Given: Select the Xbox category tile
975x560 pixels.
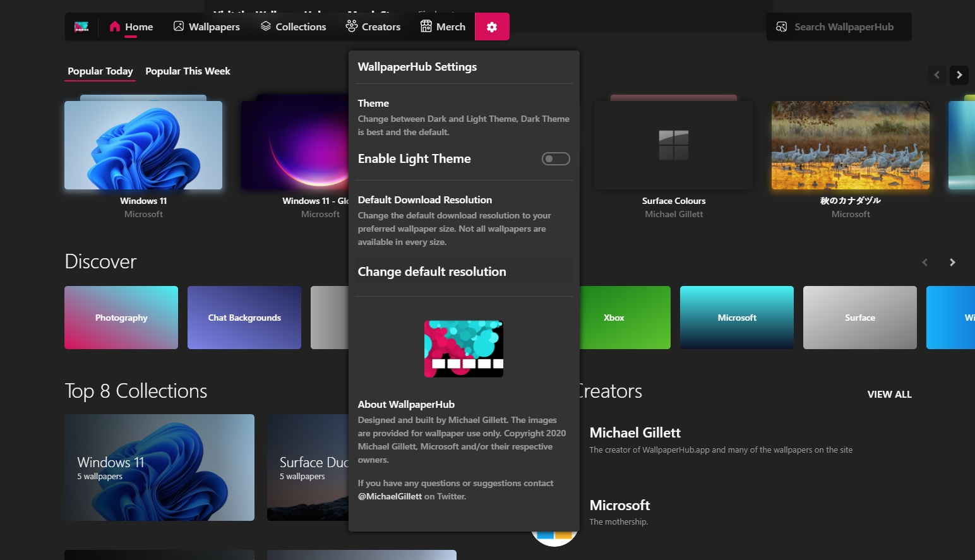Looking at the screenshot, I should pos(625,318).
